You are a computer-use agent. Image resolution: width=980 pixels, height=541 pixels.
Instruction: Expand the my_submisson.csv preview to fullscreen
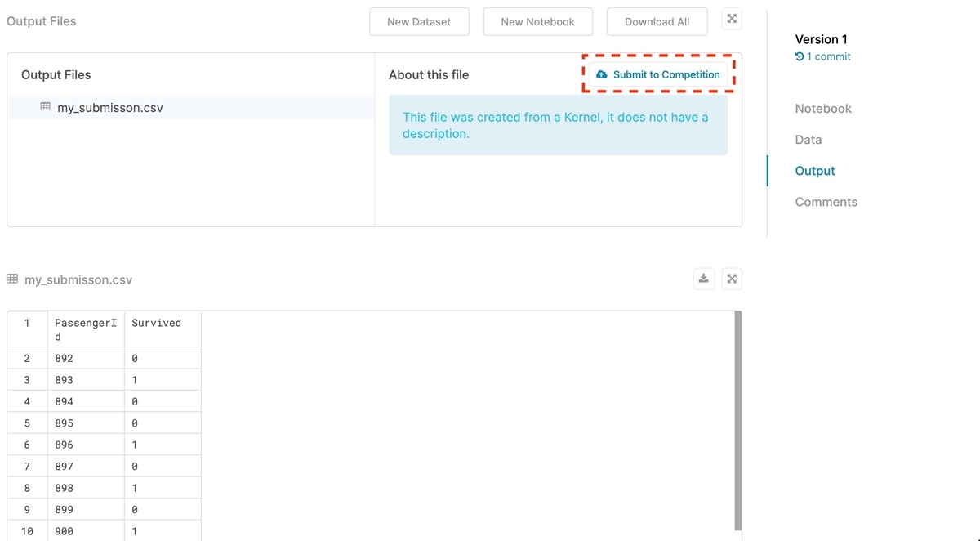732,279
